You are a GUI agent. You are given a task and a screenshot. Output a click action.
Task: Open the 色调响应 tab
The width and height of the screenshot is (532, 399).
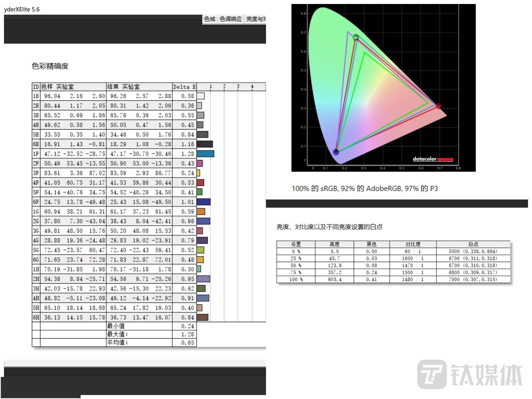point(231,19)
